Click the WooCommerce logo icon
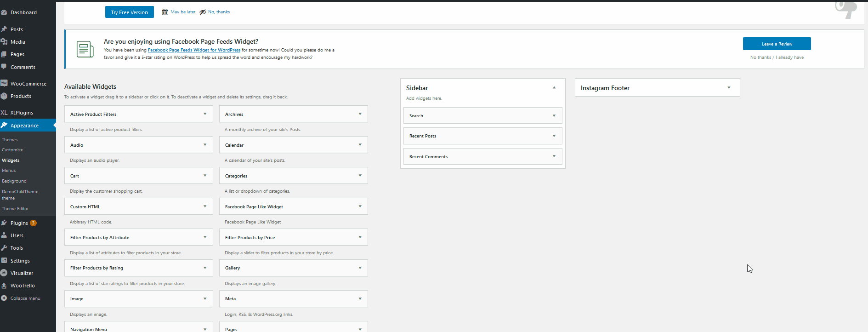Image resolution: width=868 pixels, height=332 pixels. (4, 83)
